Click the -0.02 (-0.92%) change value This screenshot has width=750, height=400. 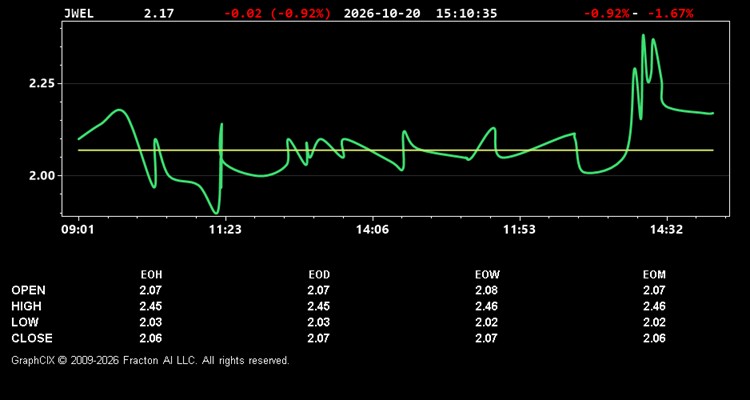[277, 13]
